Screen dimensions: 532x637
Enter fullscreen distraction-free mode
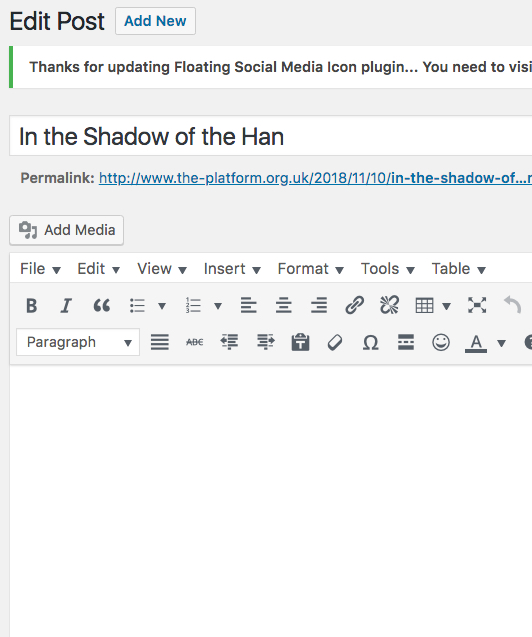coord(477,306)
